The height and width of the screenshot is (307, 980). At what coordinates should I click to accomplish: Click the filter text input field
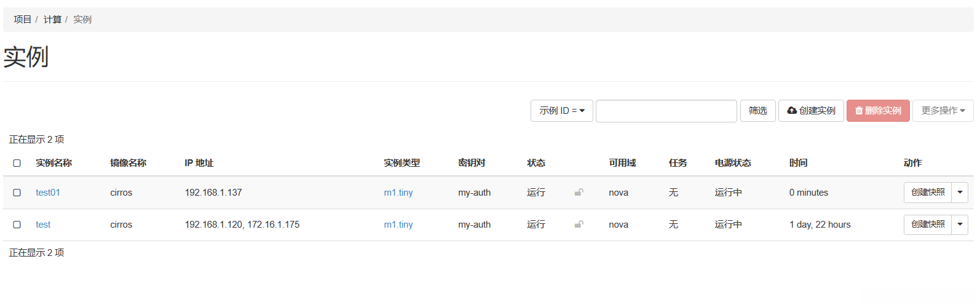pos(666,111)
